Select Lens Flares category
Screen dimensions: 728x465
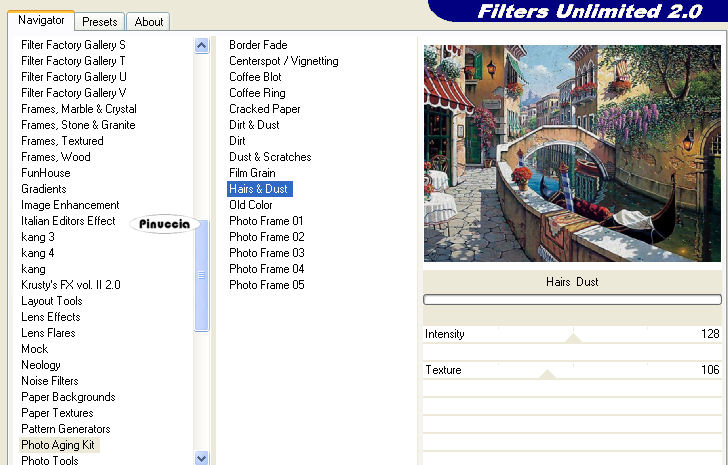(48, 333)
